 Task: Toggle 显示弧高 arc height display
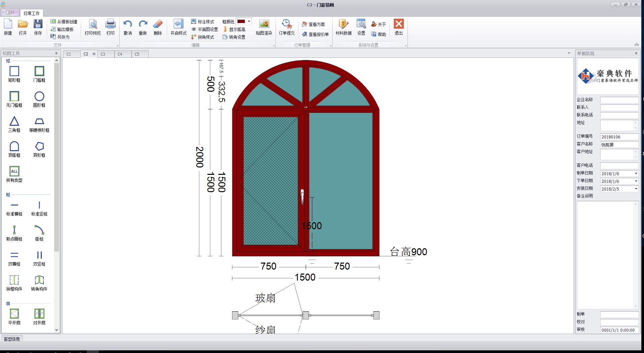coord(234,29)
